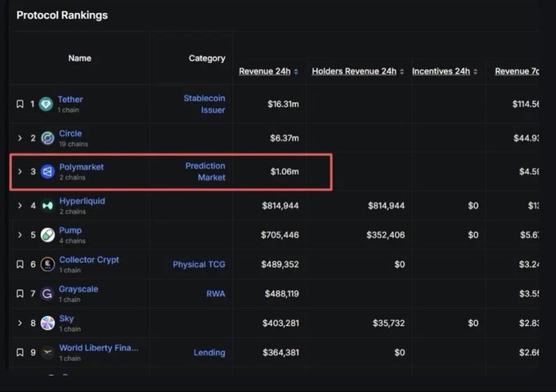Click the Collector Crypt logo icon
The height and width of the screenshot is (392, 556).
(x=47, y=265)
